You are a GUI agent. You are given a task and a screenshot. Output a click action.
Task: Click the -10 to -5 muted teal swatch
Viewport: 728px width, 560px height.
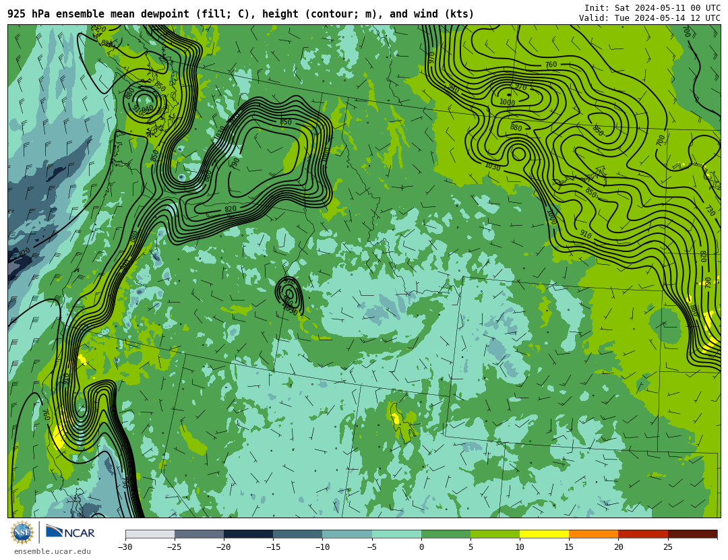(x=347, y=534)
